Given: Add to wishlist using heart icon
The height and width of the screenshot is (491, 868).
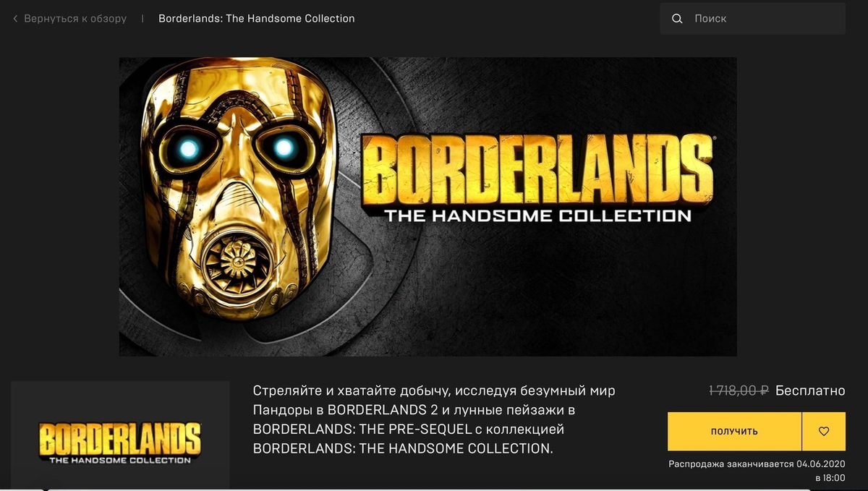Looking at the screenshot, I should tap(824, 431).
